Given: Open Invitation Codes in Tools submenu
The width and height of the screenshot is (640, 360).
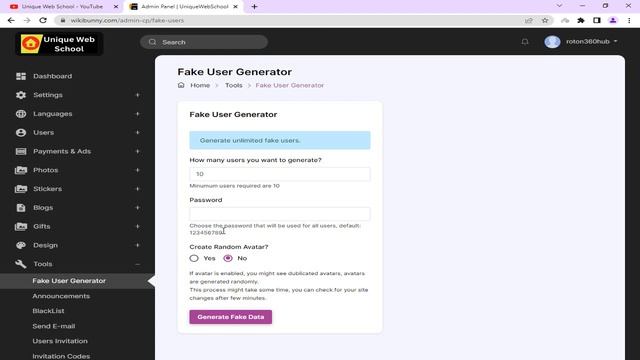Looking at the screenshot, I should pos(61,356).
